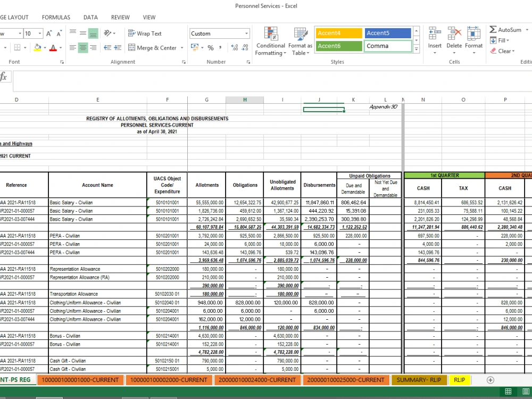Toggle center horizontal alignment
The width and height of the screenshot is (532, 399).
tap(83, 47)
